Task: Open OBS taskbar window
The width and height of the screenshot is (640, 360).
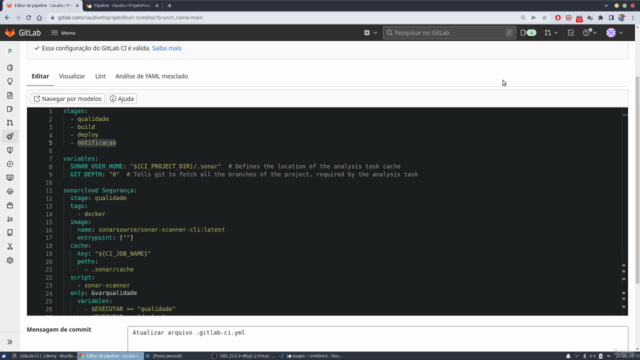Action: coord(244,356)
